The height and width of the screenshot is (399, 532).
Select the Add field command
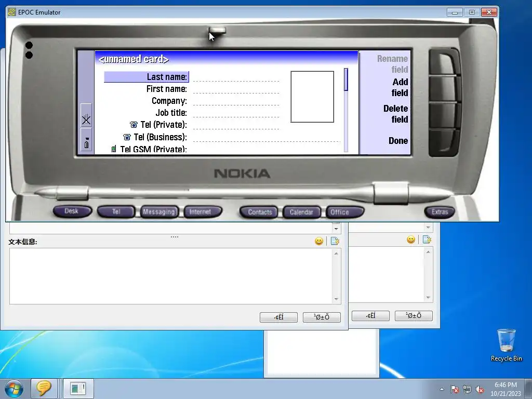click(400, 87)
